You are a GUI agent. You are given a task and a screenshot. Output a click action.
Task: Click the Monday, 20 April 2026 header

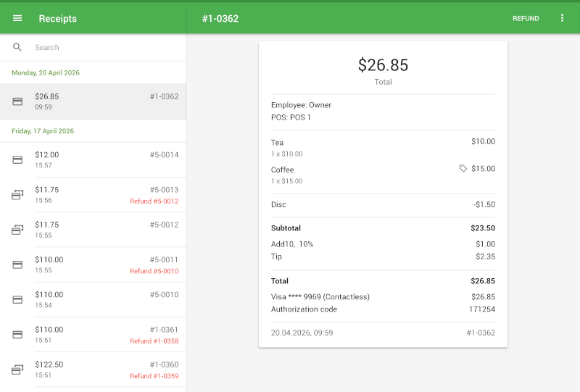[46, 73]
